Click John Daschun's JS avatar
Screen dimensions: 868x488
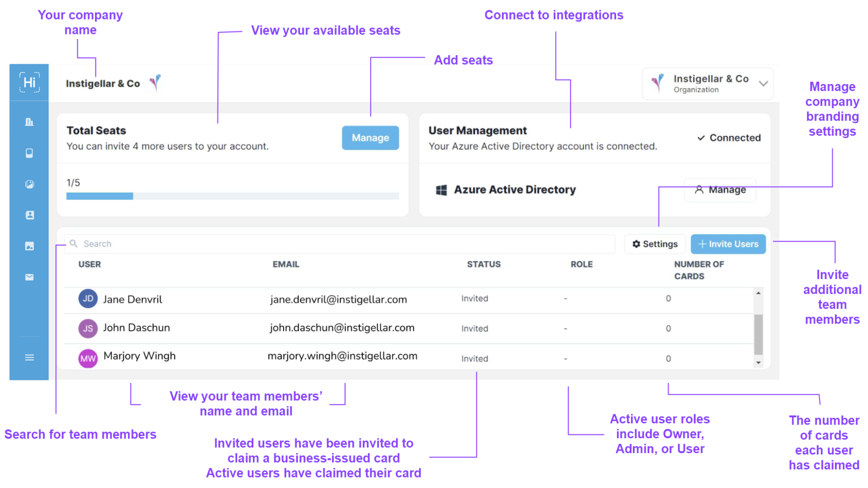click(x=88, y=328)
